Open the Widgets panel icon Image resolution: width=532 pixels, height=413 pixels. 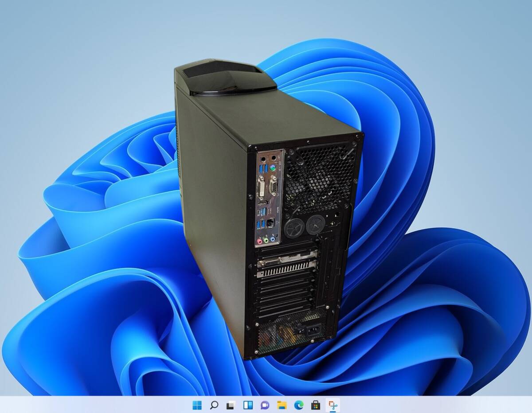click(x=248, y=405)
